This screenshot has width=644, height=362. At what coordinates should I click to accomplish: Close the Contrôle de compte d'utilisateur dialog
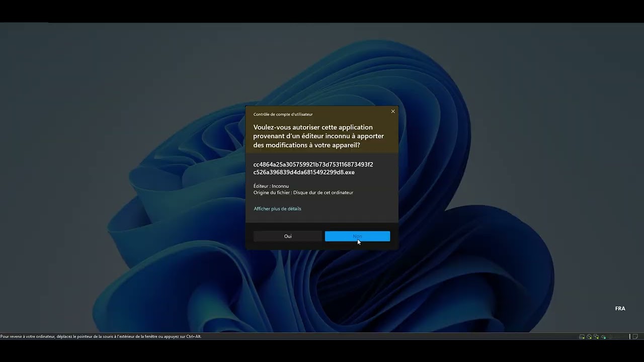pos(393,112)
